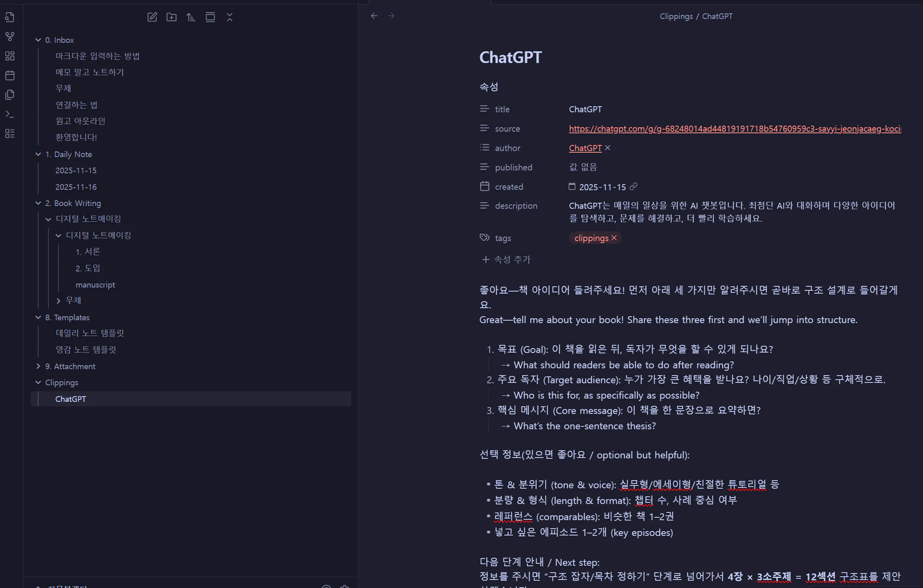This screenshot has height=588, width=923.
Task: Open date picker beside 2025-11-15 value
Action: pos(572,186)
